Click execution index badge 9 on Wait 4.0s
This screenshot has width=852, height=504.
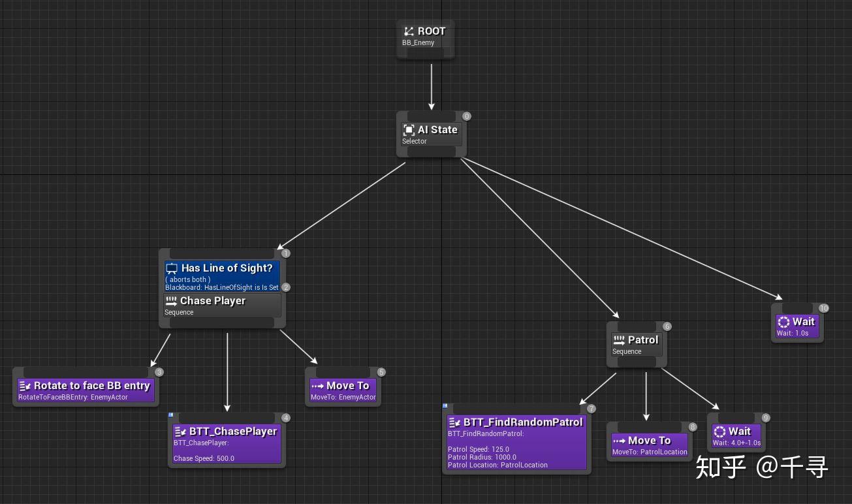[x=766, y=418]
